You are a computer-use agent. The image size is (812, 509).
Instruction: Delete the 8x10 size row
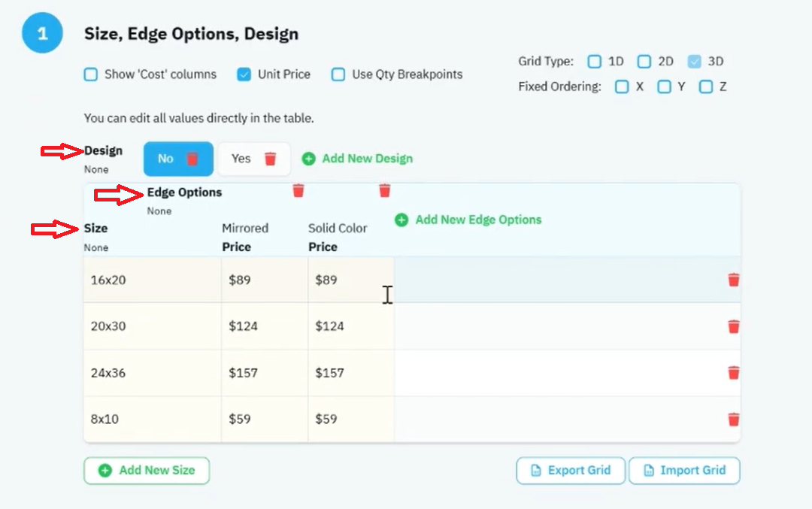pyautogui.click(x=733, y=419)
